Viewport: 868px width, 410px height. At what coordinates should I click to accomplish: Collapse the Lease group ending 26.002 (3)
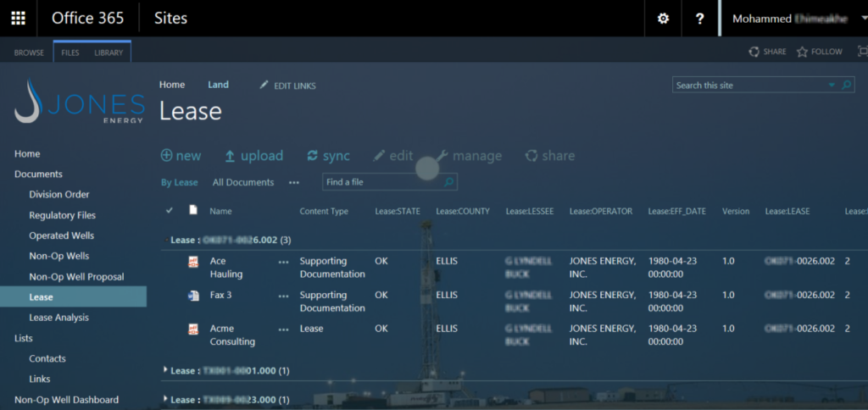[x=167, y=240]
